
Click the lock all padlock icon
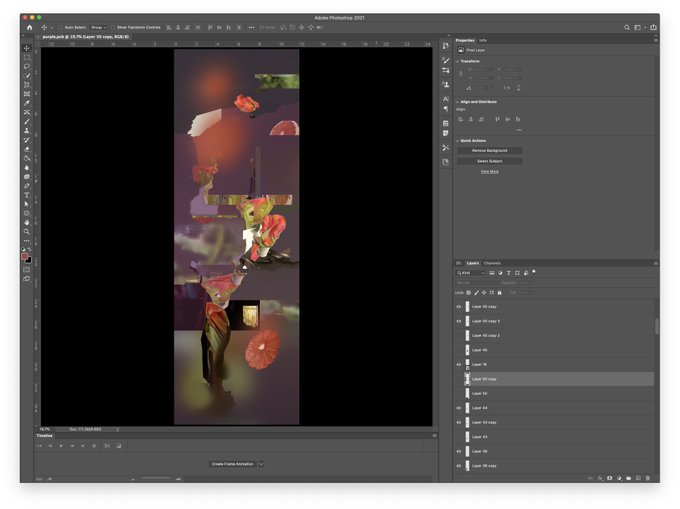[x=500, y=293]
